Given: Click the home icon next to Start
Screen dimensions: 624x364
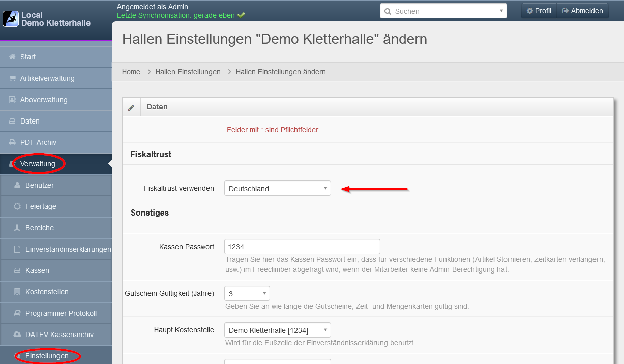Looking at the screenshot, I should pyautogui.click(x=12, y=57).
